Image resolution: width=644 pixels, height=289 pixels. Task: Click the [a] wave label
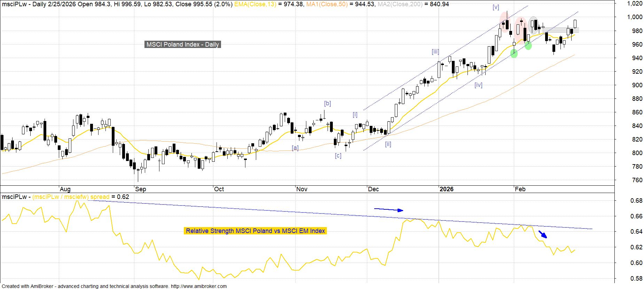pyautogui.click(x=295, y=147)
